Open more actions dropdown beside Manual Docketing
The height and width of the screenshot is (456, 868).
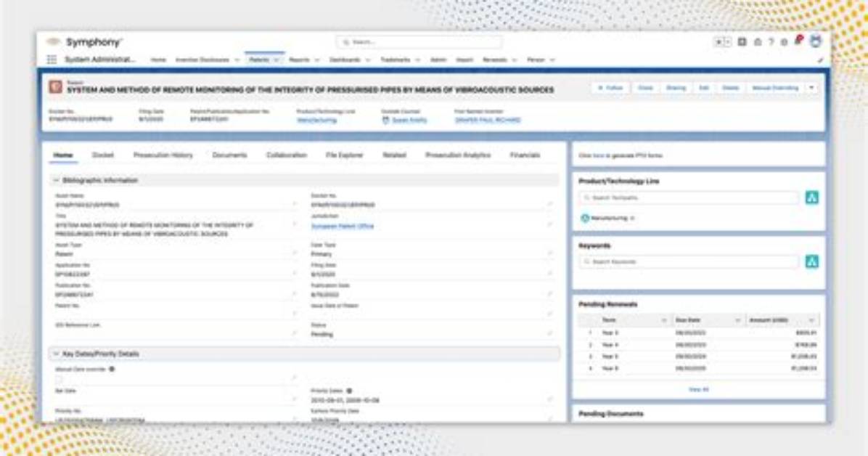[811, 88]
